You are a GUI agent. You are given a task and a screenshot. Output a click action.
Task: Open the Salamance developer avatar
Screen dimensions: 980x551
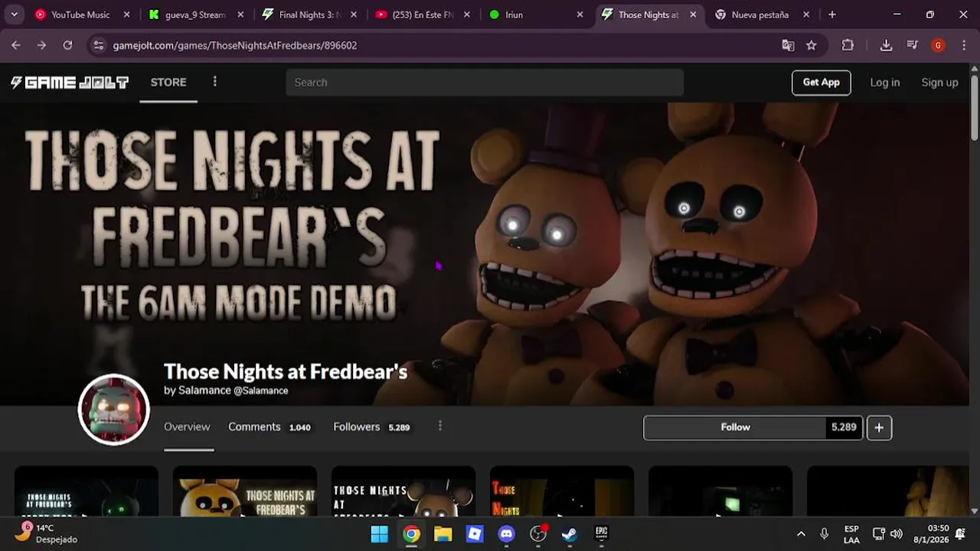click(x=114, y=409)
